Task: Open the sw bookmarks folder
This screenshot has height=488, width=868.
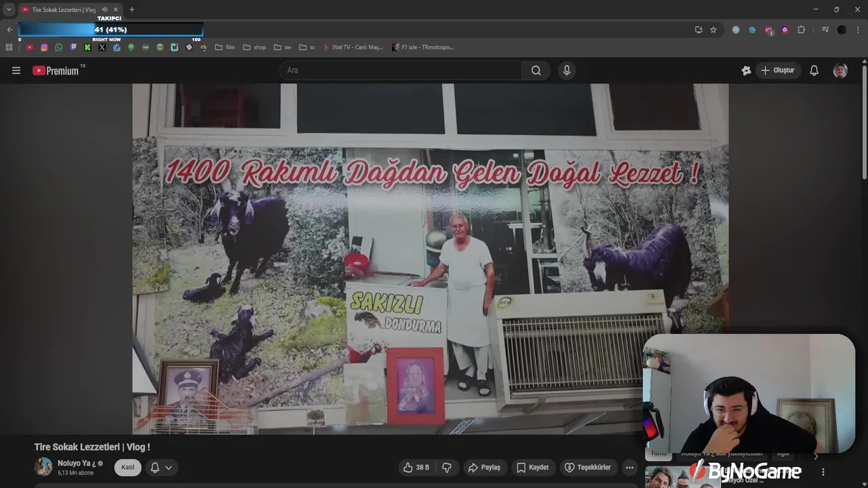Action: (283, 47)
